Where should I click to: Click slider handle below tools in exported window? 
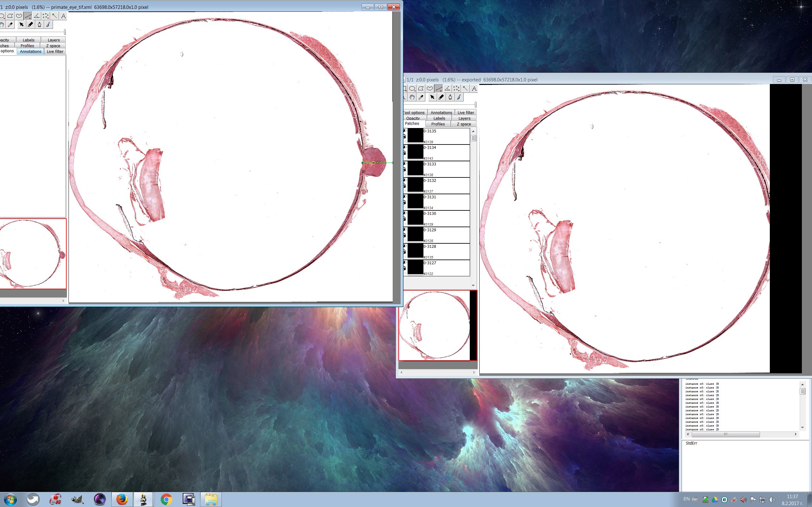(x=475, y=105)
